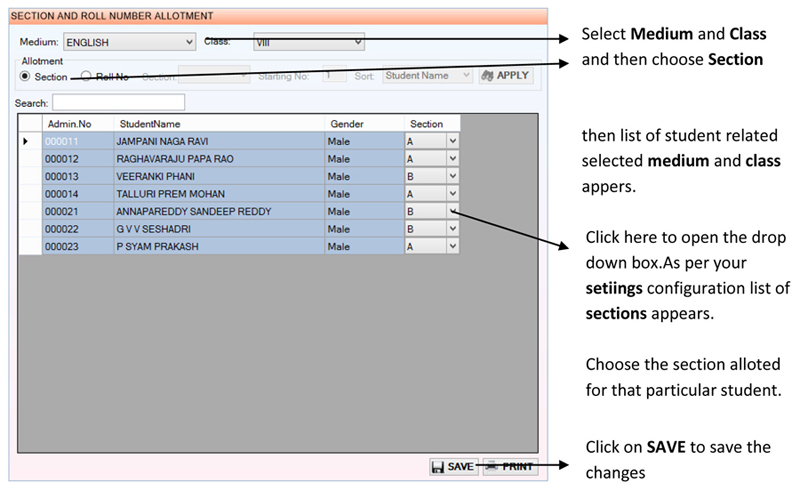Click the PRINT button
The height and width of the screenshot is (491, 800).
coord(510,467)
